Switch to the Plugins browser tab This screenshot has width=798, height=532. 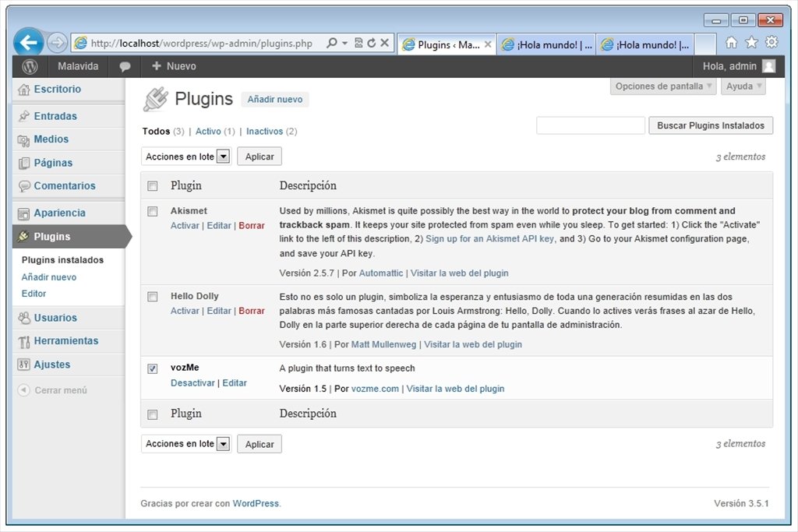pos(447,44)
